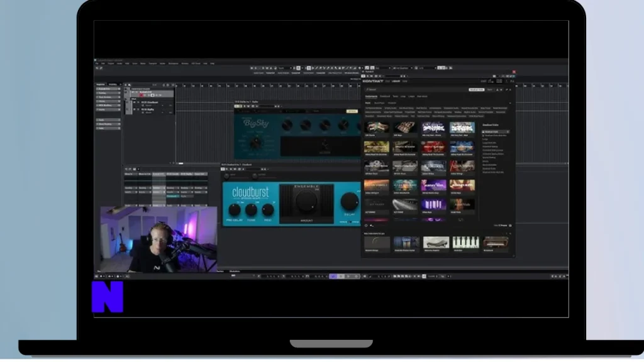
Task: Open the Audio menu
Action: [x=119, y=63]
